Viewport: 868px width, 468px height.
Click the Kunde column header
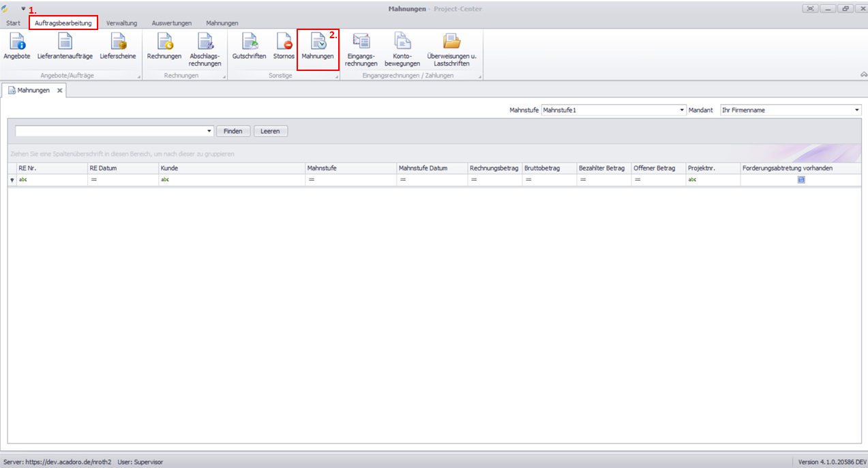[x=232, y=168]
